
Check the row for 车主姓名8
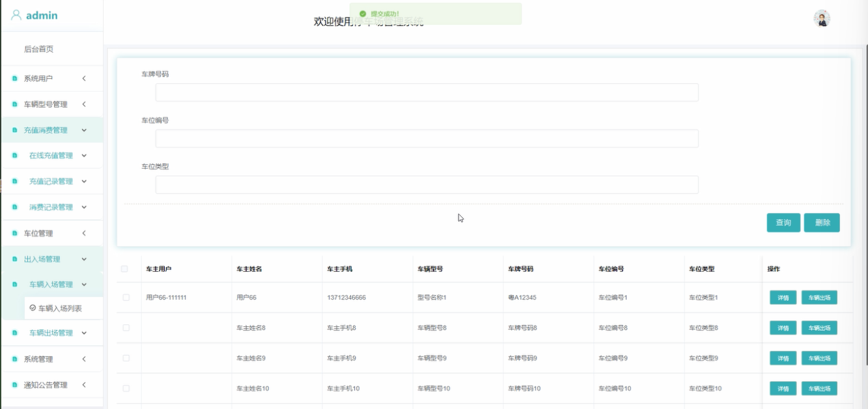coord(126,328)
